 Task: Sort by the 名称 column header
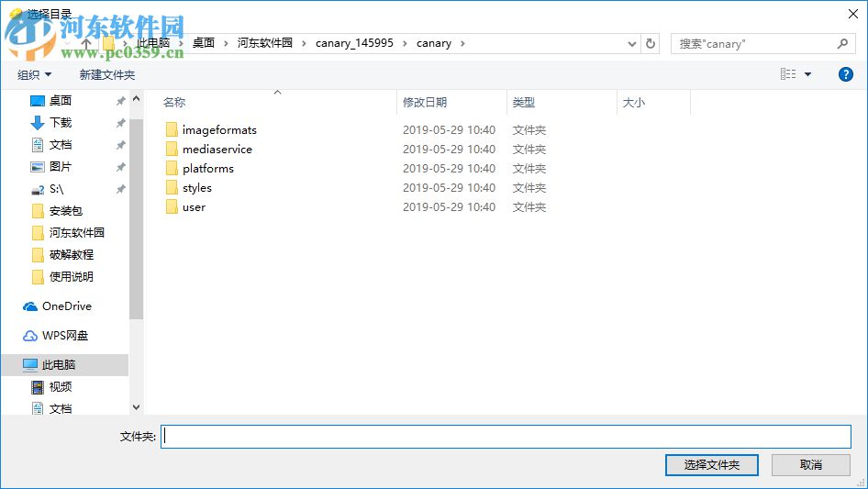(174, 103)
